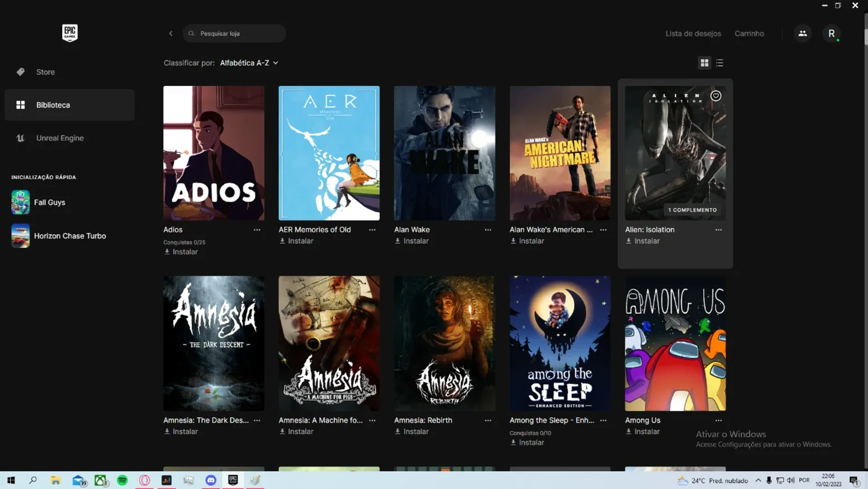Image resolution: width=868 pixels, height=489 pixels.
Task: Open the options menu for Adios
Action: point(257,229)
